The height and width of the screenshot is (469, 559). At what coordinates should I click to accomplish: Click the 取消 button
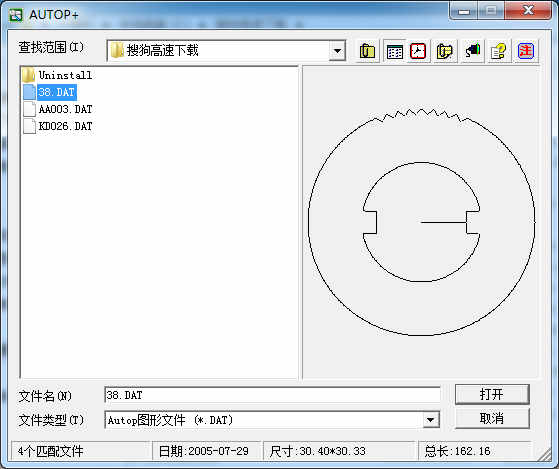[492, 418]
